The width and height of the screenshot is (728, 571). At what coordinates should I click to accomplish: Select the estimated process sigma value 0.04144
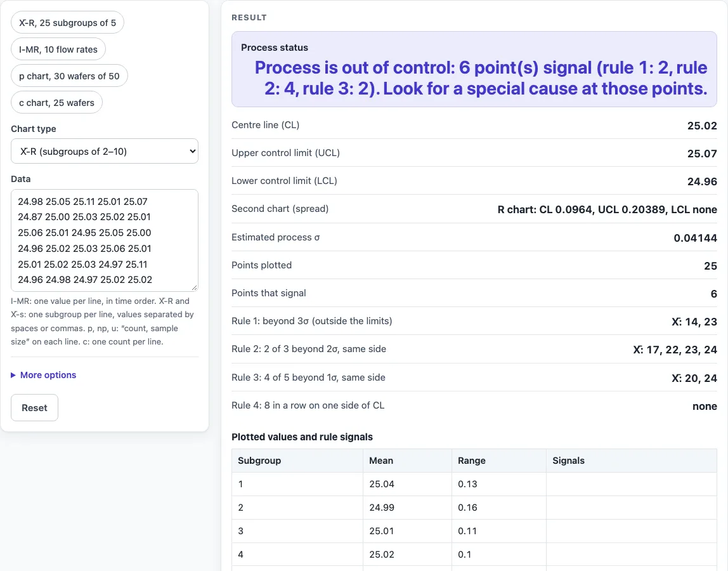pos(696,238)
